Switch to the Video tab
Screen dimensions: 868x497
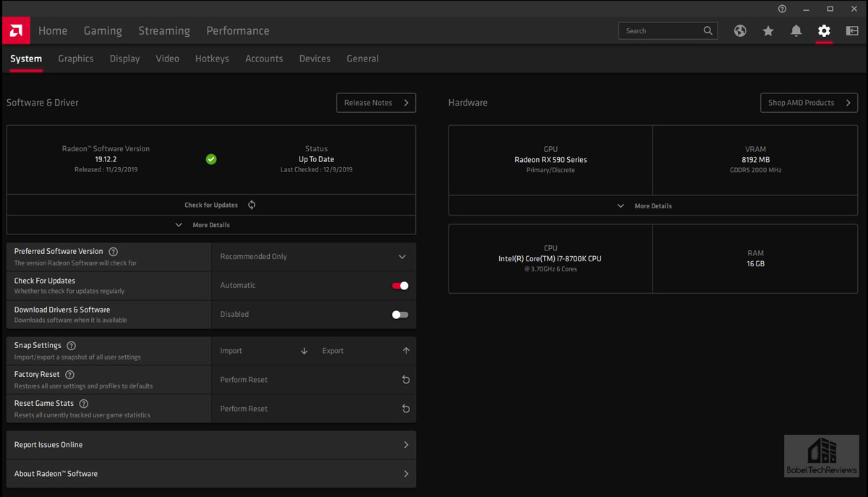coord(167,59)
